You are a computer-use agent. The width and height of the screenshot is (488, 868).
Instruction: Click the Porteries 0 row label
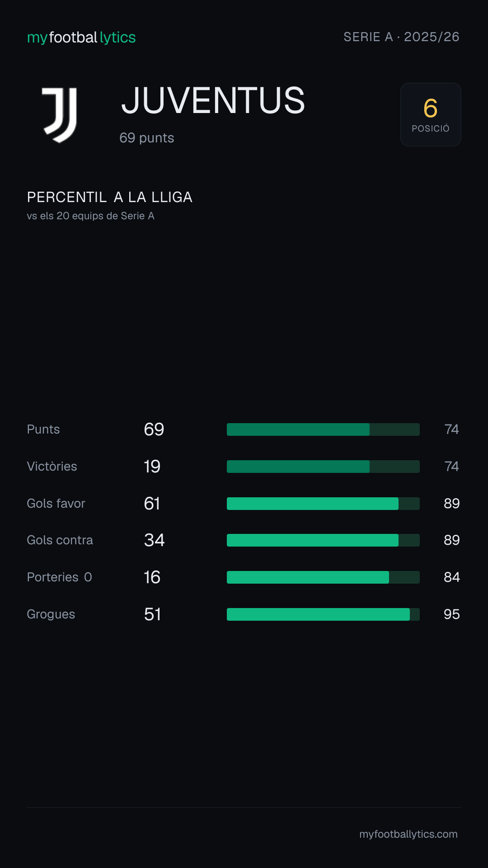pyautogui.click(x=60, y=577)
